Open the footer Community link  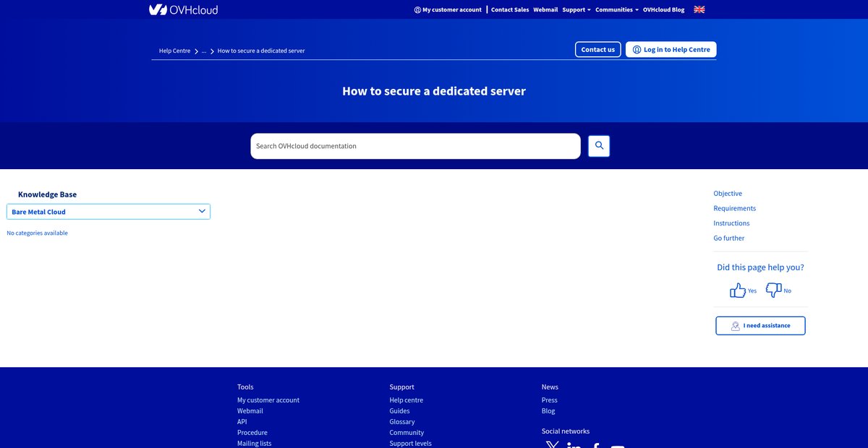tap(407, 433)
